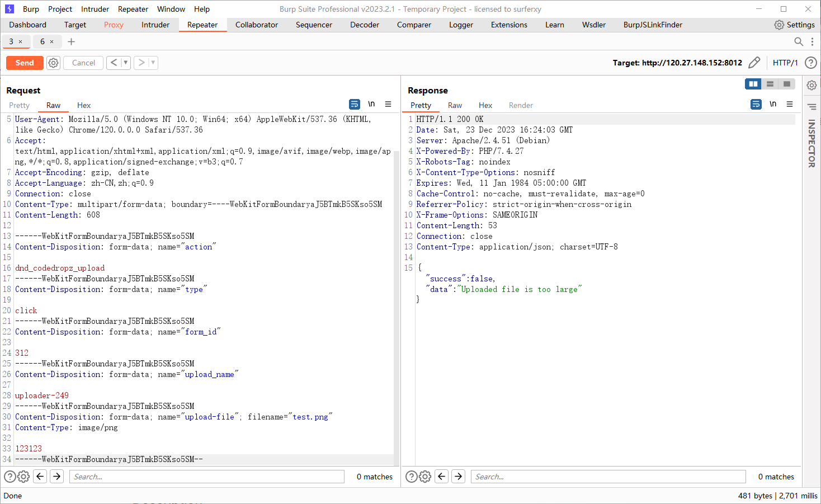This screenshot has width=821, height=504.
Task: Switch to the Logger tab
Action: [x=461, y=25]
